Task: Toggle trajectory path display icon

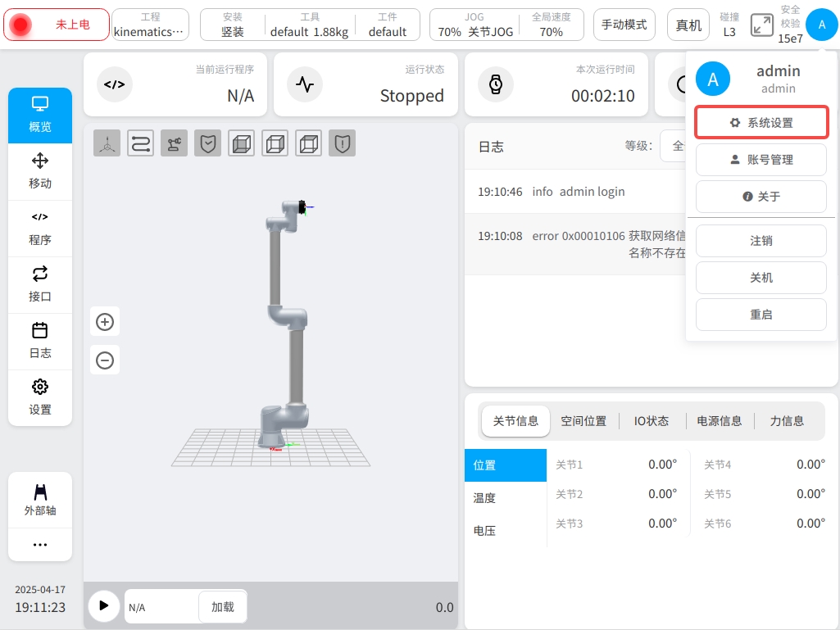Action: (x=140, y=143)
